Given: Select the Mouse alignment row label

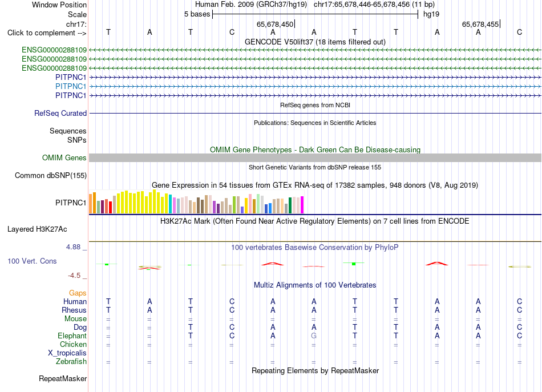Looking at the screenshot, I should coord(75,319).
